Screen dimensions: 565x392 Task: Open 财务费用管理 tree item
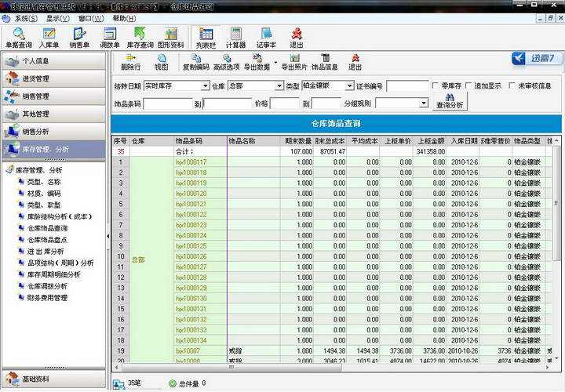(x=48, y=298)
